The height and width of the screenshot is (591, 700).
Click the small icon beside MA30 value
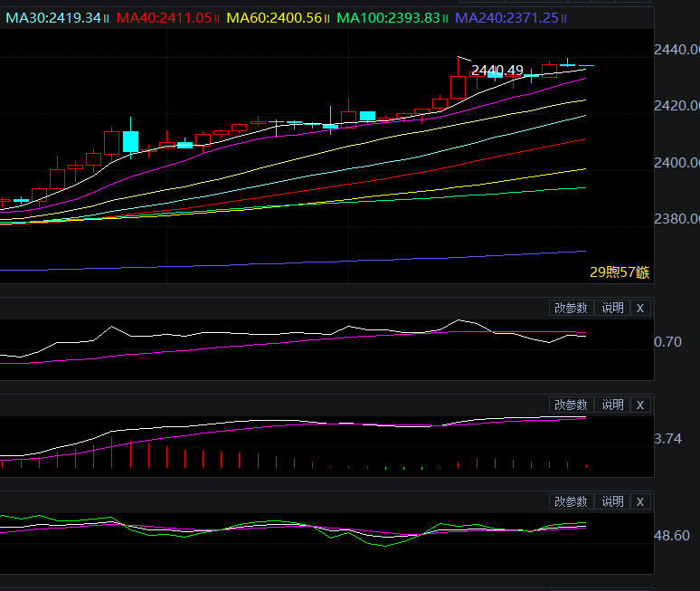pos(108,18)
